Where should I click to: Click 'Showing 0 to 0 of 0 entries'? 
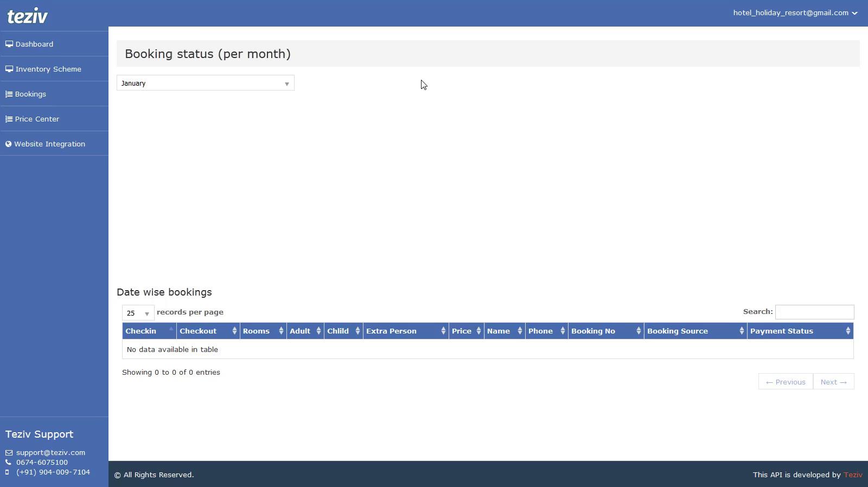[171, 372]
